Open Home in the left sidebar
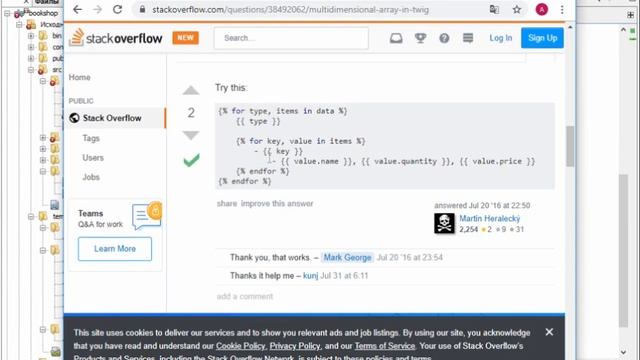The image size is (640, 360). click(x=80, y=77)
